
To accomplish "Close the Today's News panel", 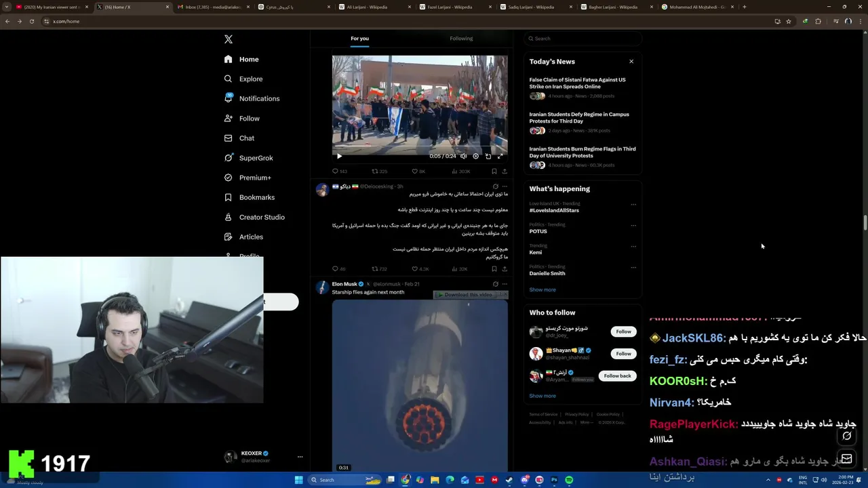I will (631, 61).
